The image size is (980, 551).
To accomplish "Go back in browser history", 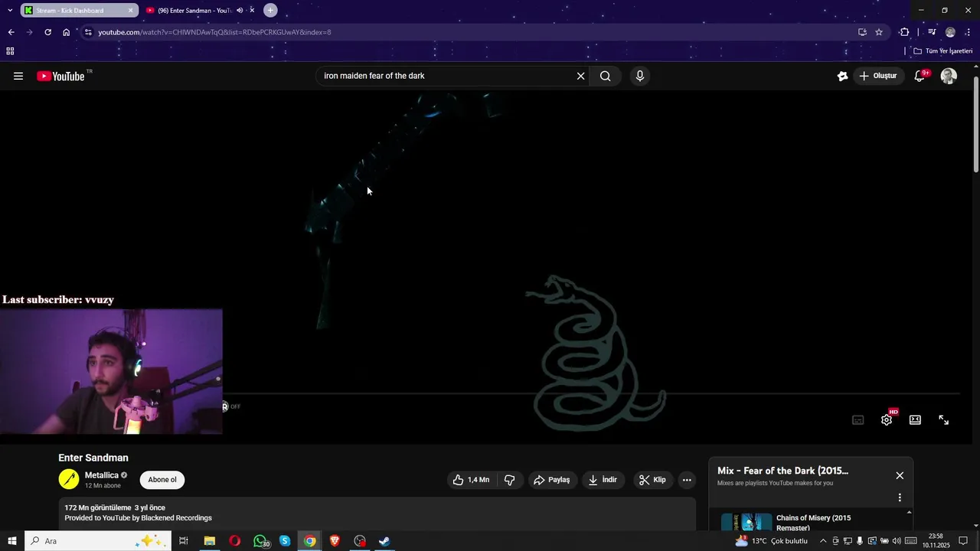I will 11,32.
